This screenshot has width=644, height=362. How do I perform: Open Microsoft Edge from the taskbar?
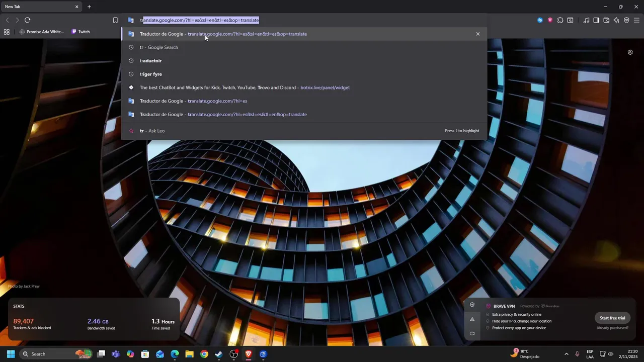[x=175, y=354]
